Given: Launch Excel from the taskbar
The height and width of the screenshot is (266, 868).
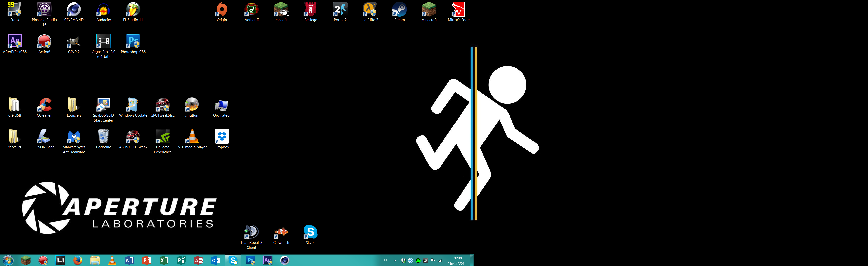Looking at the screenshot, I should (x=164, y=260).
